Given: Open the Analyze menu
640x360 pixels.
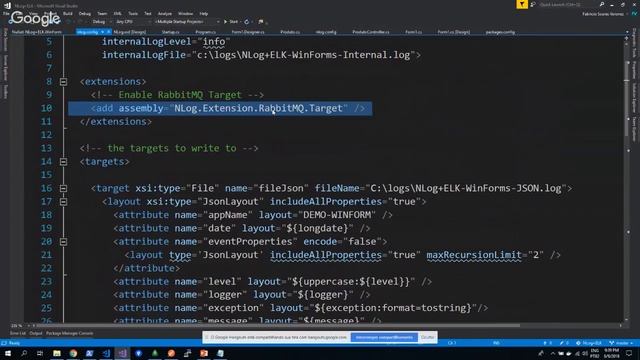Looking at the screenshot, I should 165,13.
